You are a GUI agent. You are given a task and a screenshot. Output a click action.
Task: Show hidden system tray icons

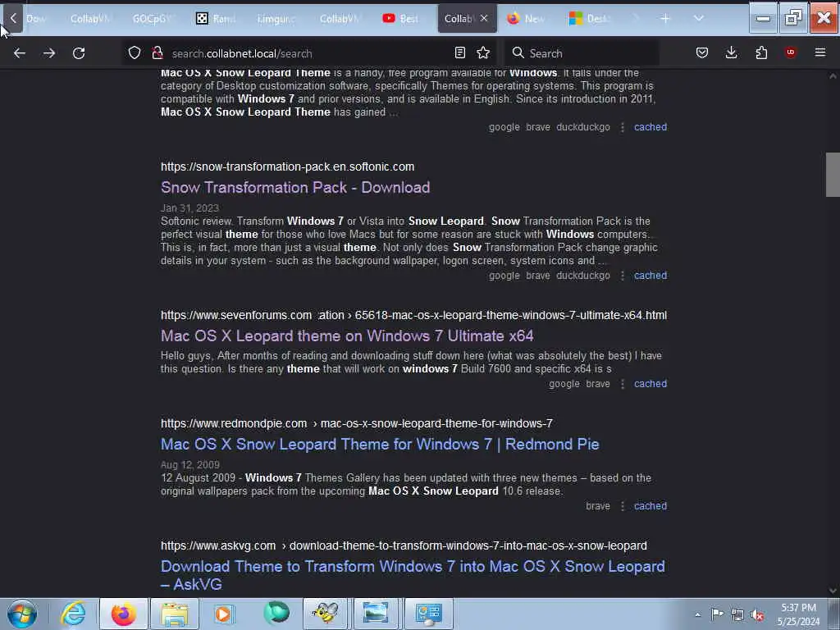click(x=697, y=614)
